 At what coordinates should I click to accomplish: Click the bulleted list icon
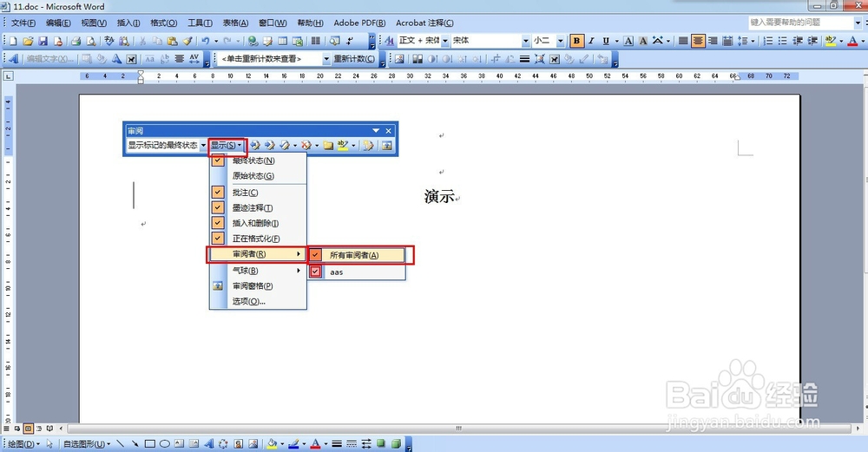pyautogui.click(x=783, y=41)
